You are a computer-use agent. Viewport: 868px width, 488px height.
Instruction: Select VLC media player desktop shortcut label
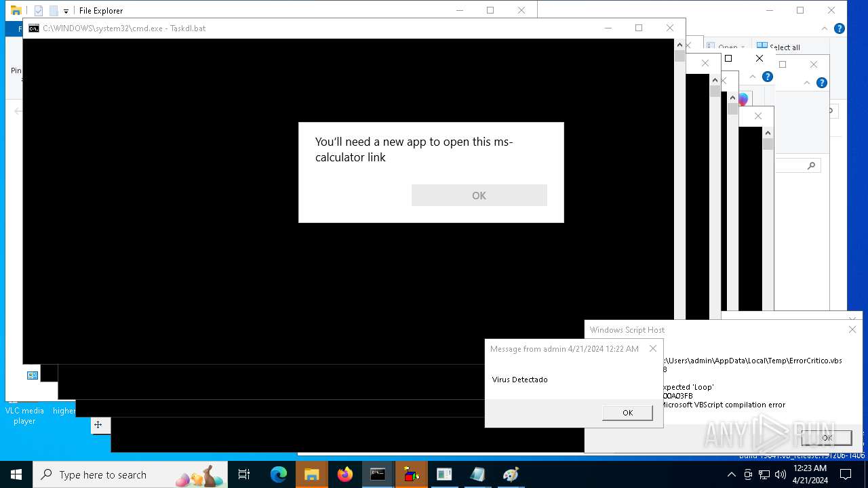pyautogui.click(x=24, y=415)
